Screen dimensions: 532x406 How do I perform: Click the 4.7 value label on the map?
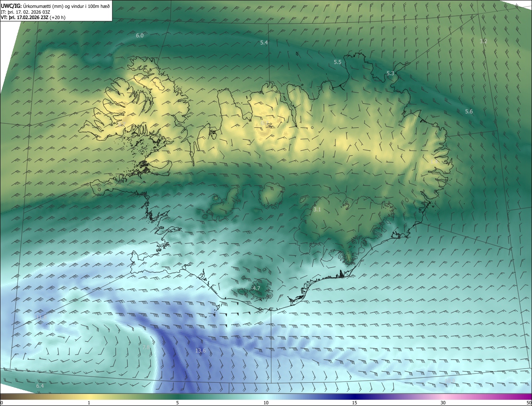pyautogui.click(x=256, y=288)
